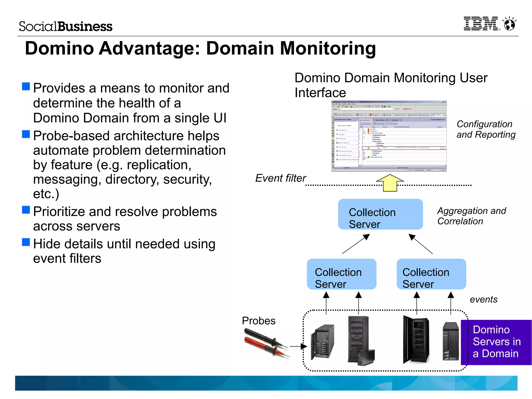Expand the Warning (Low) severity row

(371, 157)
